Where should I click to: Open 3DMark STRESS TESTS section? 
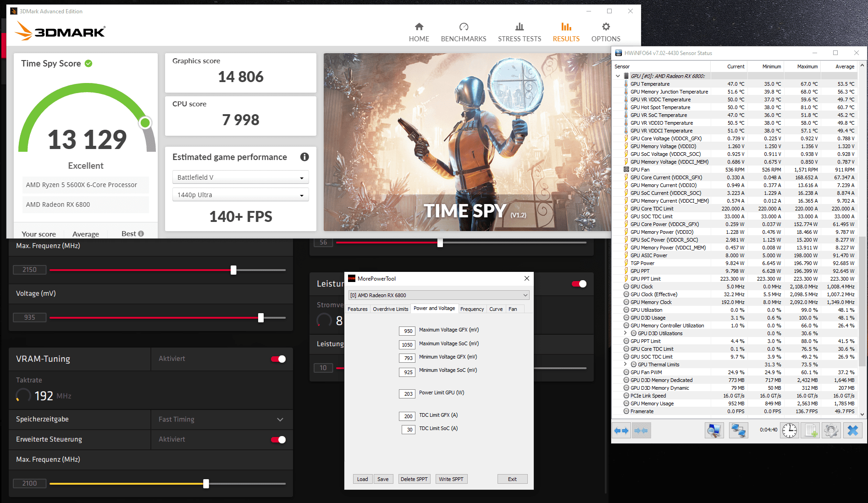520,32
